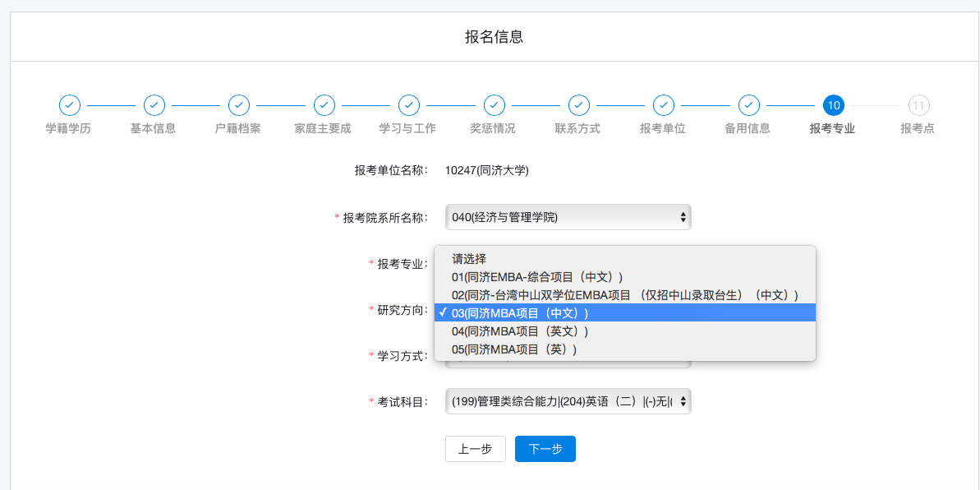Click the 上一步 button
Viewport: 980px width, 490px height.
point(475,449)
